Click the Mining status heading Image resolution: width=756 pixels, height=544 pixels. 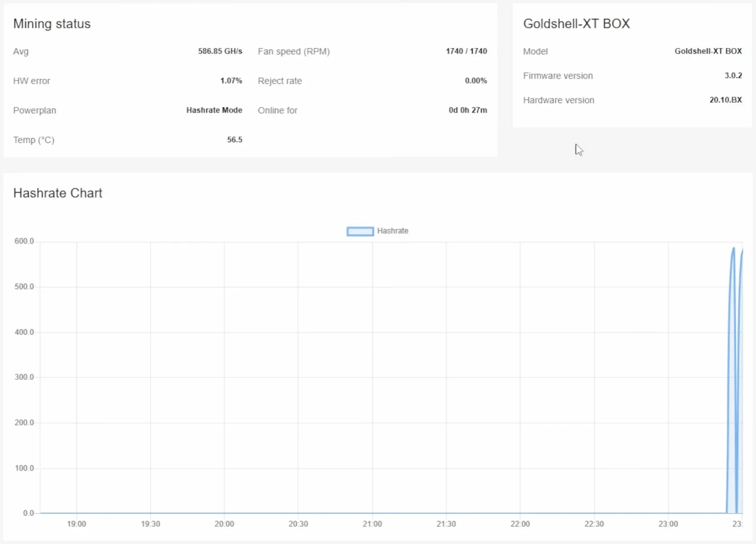[52, 24]
